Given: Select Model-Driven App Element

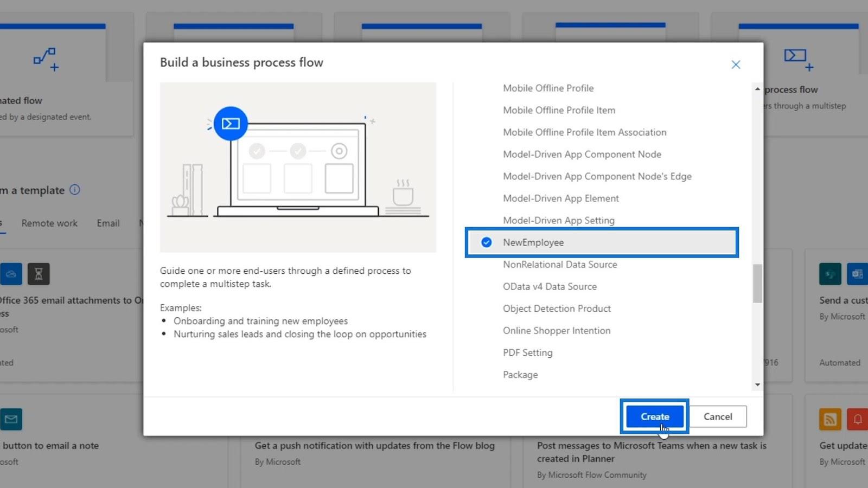Looking at the screenshot, I should [x=560, y=198].
